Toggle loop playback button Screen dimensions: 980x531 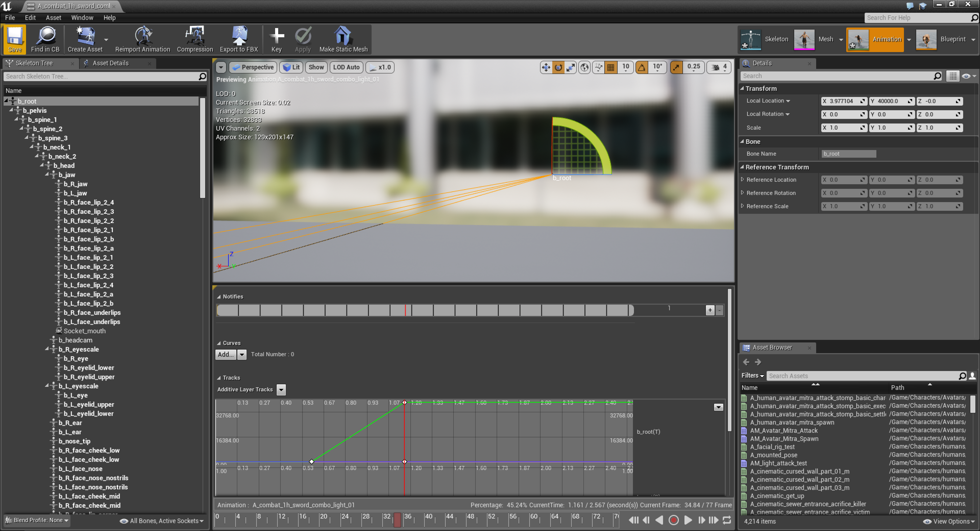[x=727, y=520]
